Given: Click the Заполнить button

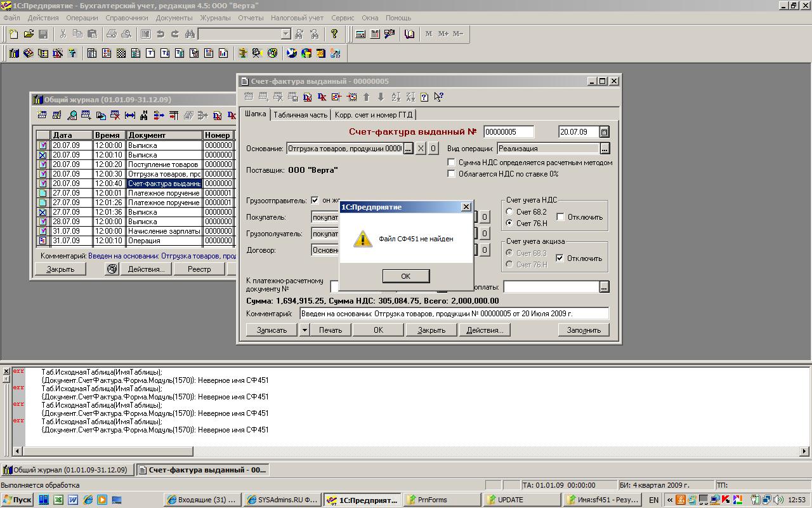Looking at the screenshot, I should point(584,330).
